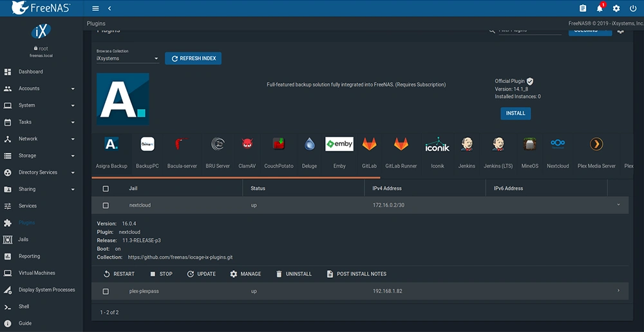The height and width of the screenshot is (332, 644).
Task: Check the plex-plexpass row checkbox
Action: click(x=106, y=291)
